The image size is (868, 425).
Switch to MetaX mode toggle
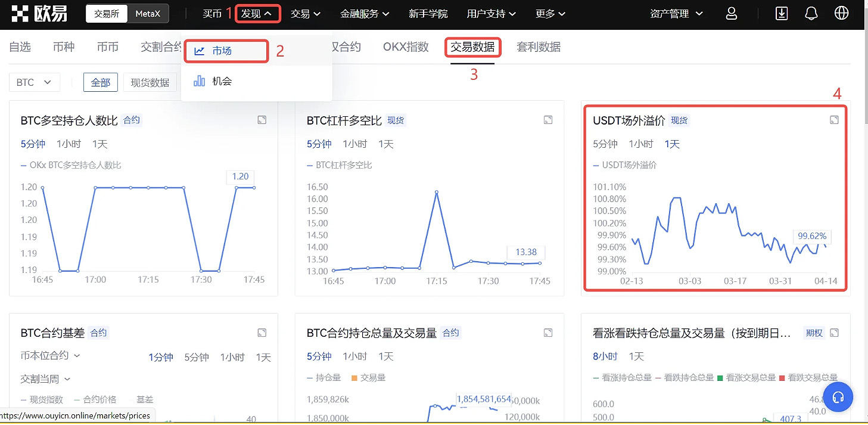pyautogui.click(x=148, y=14)
